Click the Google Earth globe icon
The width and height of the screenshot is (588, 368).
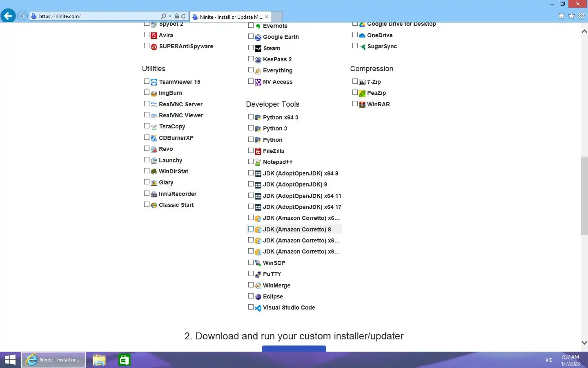pyautogui.click(x=258, y=37)
